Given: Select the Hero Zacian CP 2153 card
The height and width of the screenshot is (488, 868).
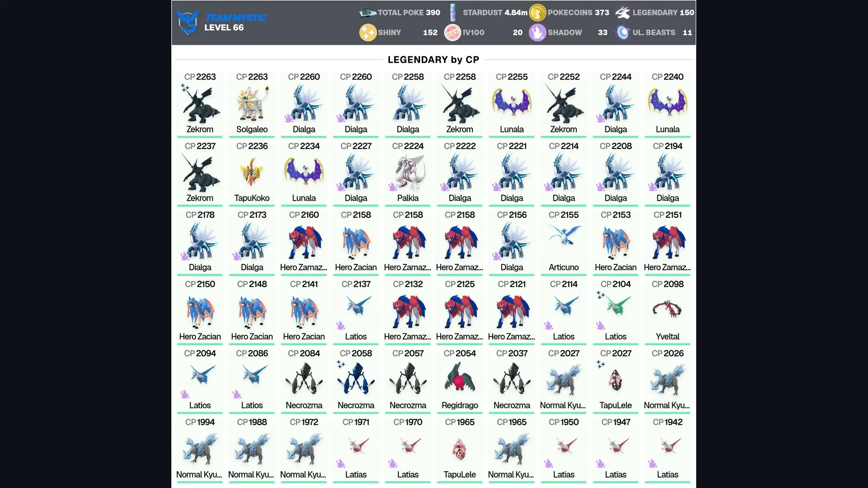Looking at the screenshot, I should [x=616, y=242].
